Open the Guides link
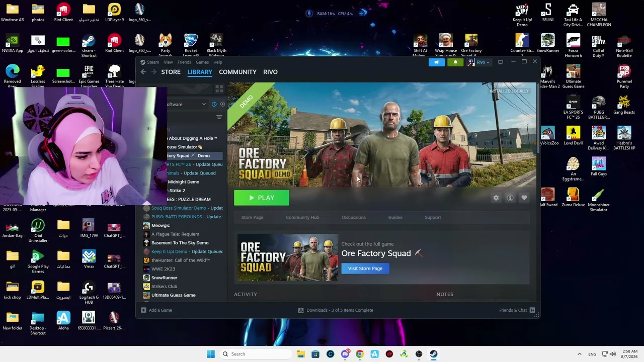This screenshot has height=362, width=644. [x=395, y=217]
